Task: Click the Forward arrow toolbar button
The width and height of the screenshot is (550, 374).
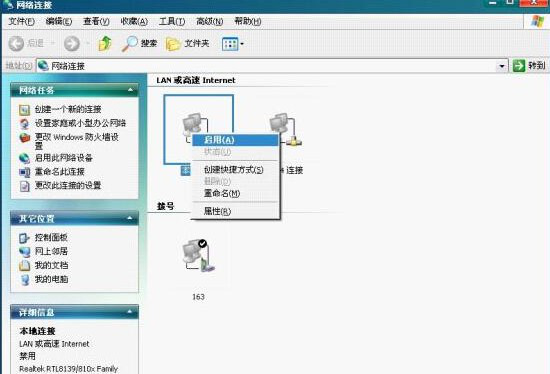Action: [x=72, y=44]
